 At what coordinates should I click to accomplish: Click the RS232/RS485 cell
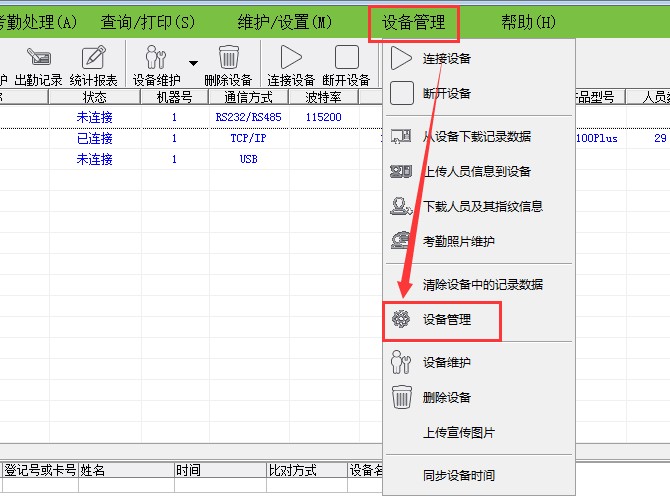pyautogui.click(x=248, y=117)
